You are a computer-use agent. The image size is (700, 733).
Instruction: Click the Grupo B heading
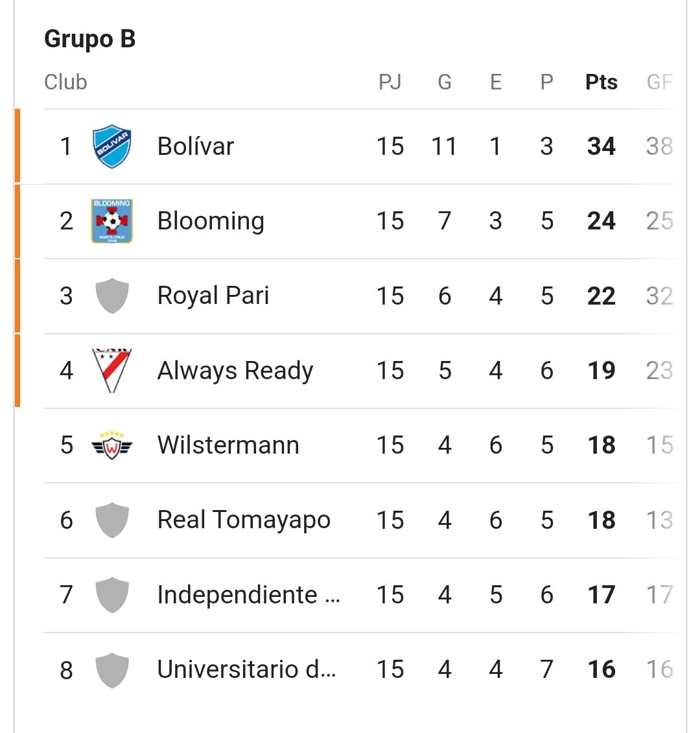click(x=90, y=40)
